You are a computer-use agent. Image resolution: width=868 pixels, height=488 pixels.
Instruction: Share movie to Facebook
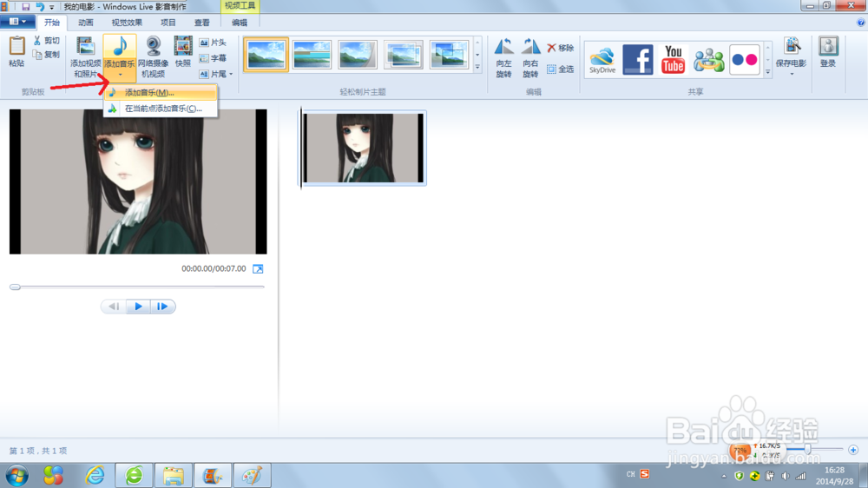point(638,60)
